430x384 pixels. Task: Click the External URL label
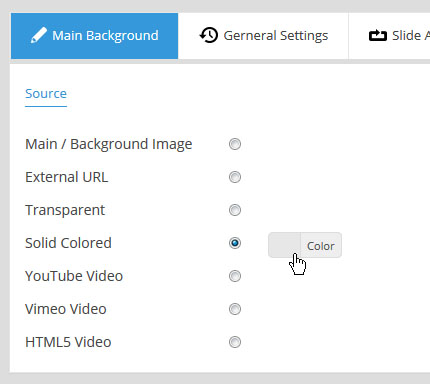(67, 177)
